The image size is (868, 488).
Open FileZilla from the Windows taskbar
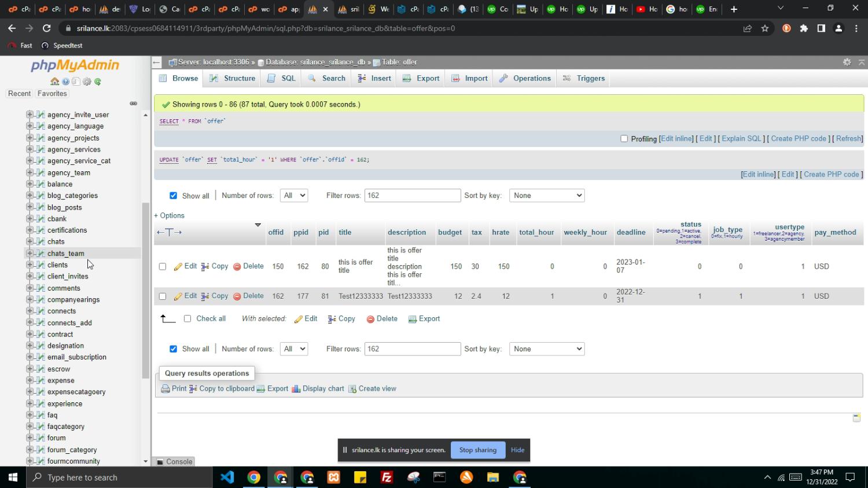pyautogui.click(x=387, y=478)
